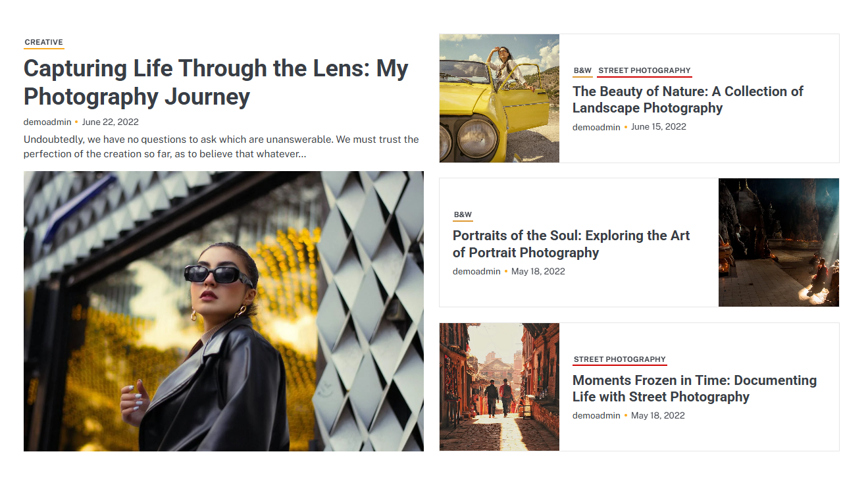Click the June 15, 2022 post date
The image size is (868, 483).
pos(658,126)
